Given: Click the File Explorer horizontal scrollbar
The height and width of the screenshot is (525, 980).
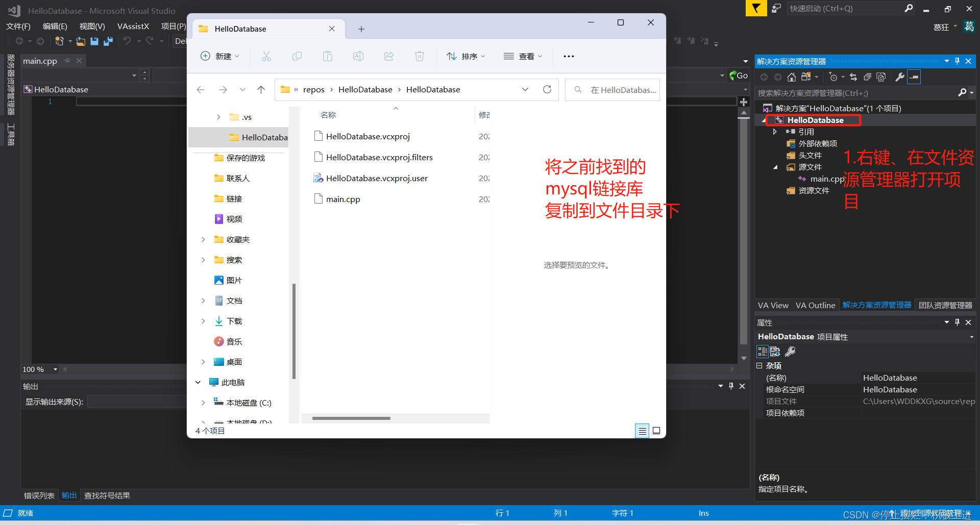Looking at the screenshot, I should pyautogui.click(x=351, y=418).
